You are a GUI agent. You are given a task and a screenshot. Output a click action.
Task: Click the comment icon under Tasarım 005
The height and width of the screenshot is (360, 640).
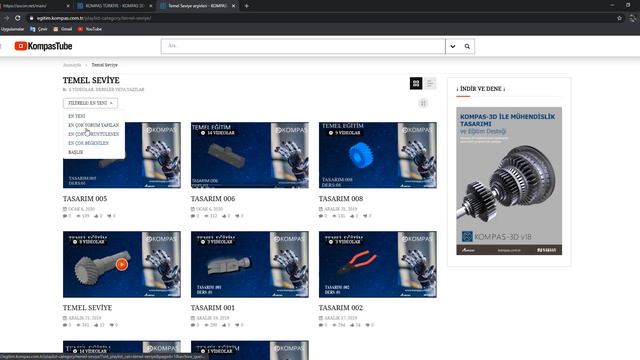click(x=65, y=216)
